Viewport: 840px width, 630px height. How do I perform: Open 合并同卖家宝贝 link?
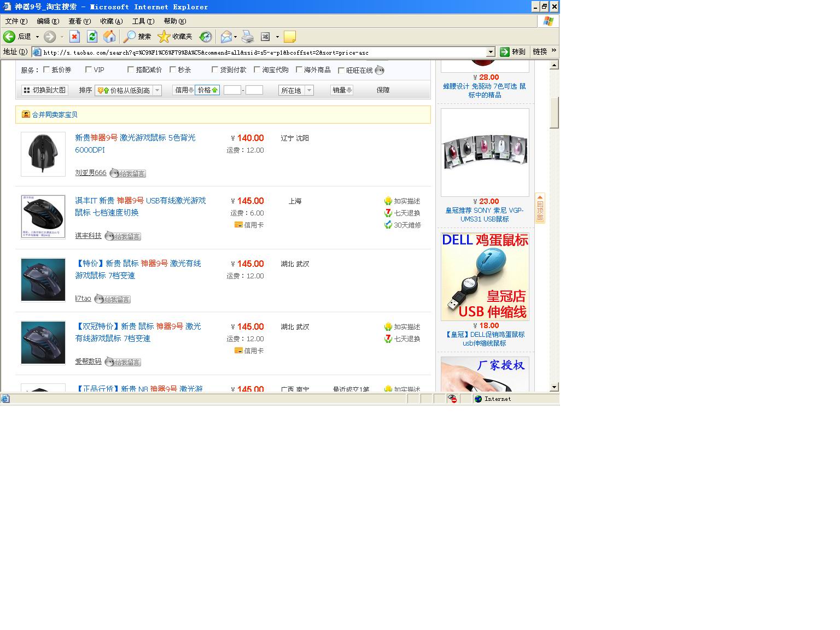coord(55,115)
